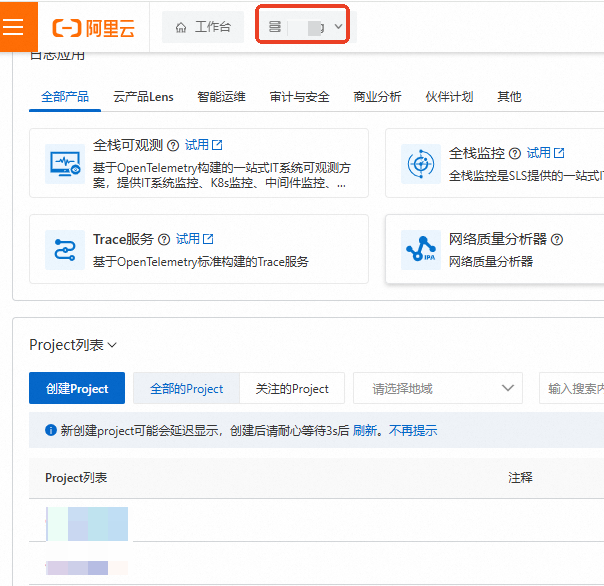The height and width of the screenshot is (586, 604).
Task: Click the 全栈可观测 description text
Action: coord(222,175)
